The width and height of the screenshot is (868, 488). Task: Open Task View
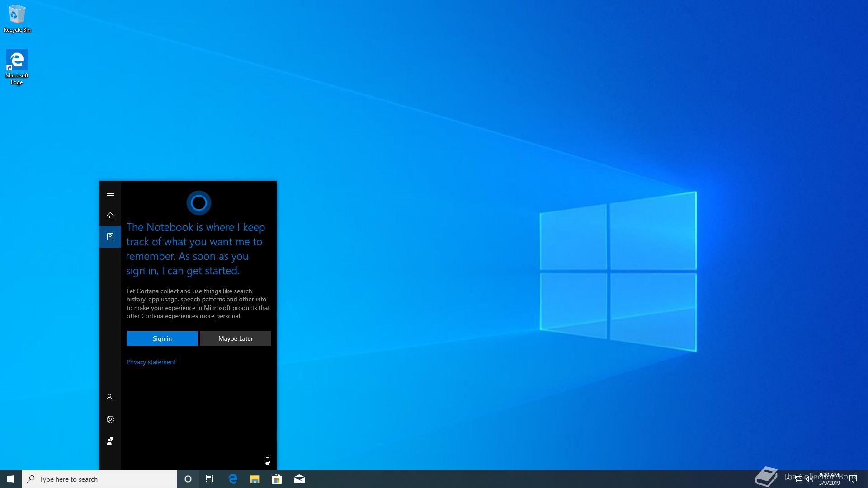pyautogui.click(x=210, y=479)
